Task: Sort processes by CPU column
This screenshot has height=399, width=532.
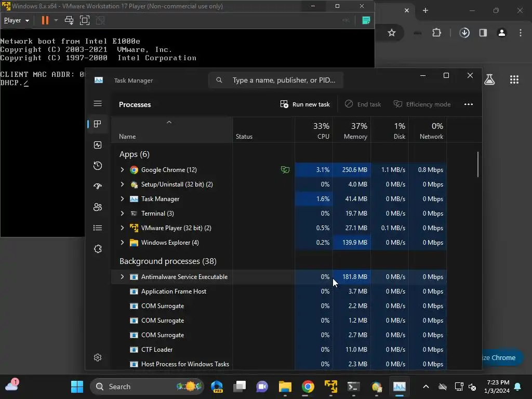Action: [314, 130]
